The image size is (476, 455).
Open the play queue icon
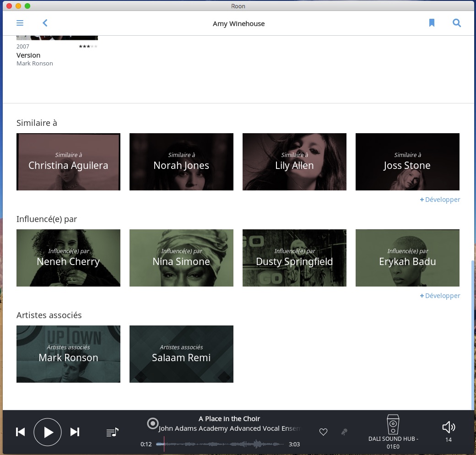click(112, 432)
